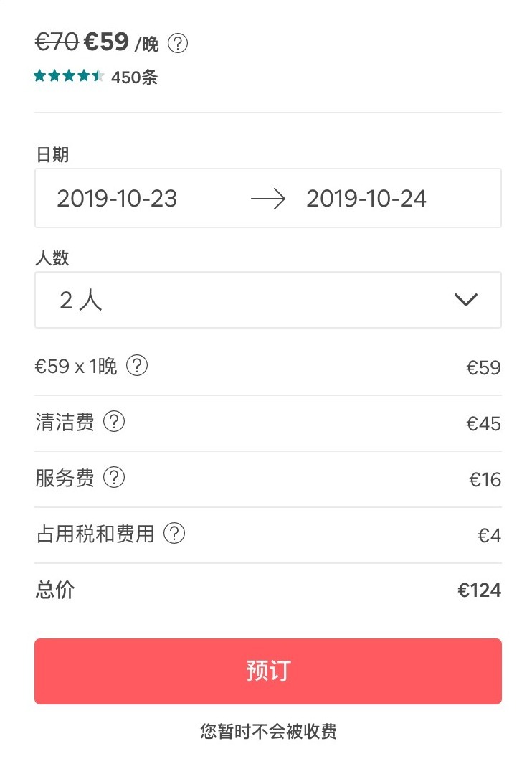Click the question mark beside 清洁费
Image resolution: width=532 pixels, height=759 pixels.
[x=114, y=422]
